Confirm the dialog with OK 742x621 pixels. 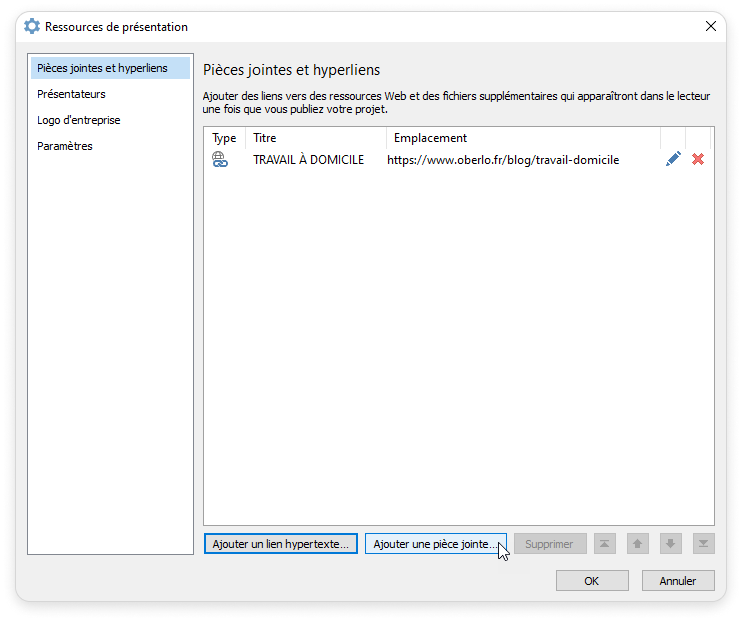[592, 580]
